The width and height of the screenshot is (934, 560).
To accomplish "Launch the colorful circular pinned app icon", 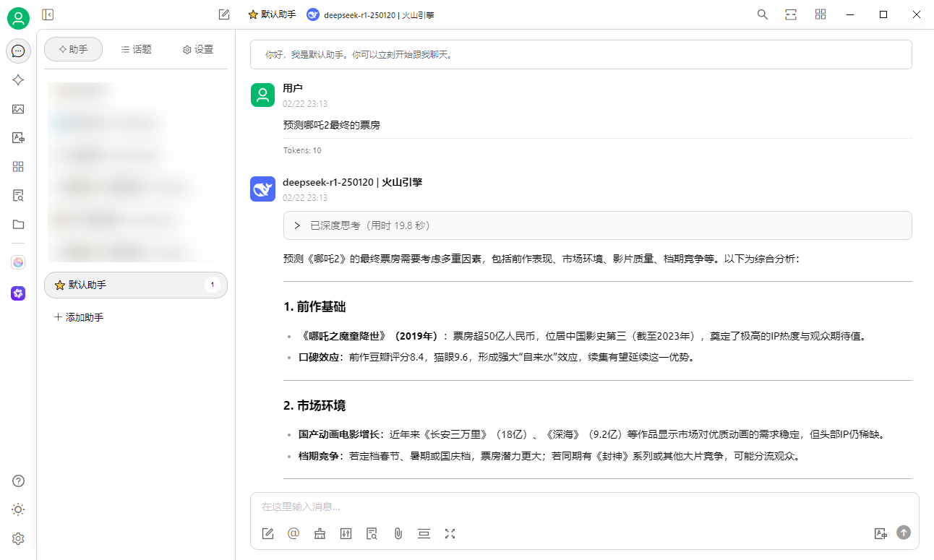I will 18,262.
